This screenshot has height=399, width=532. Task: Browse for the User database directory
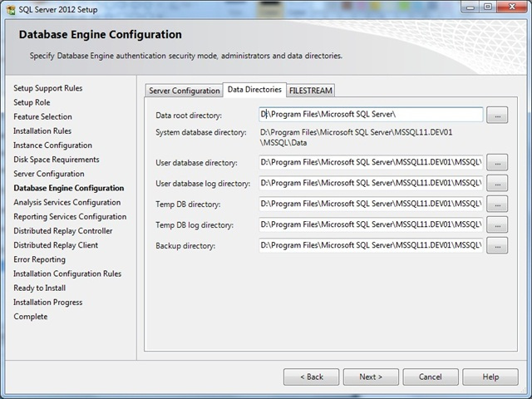coord(497,162)
